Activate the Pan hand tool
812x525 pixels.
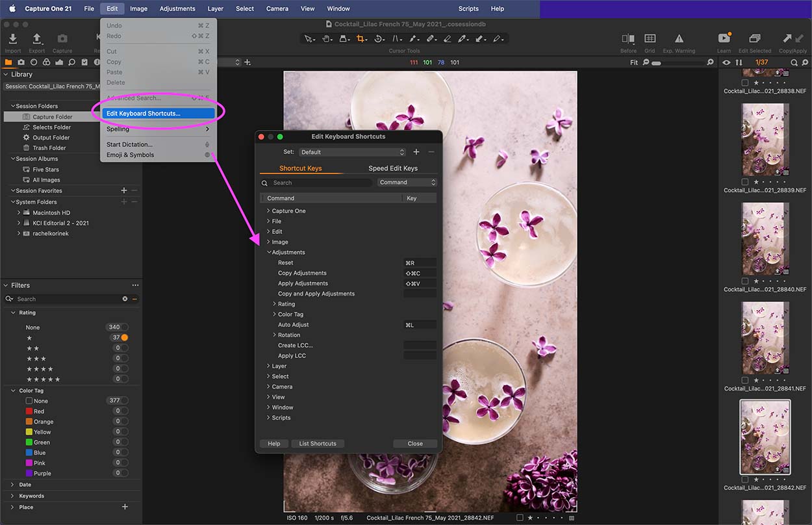327,39
